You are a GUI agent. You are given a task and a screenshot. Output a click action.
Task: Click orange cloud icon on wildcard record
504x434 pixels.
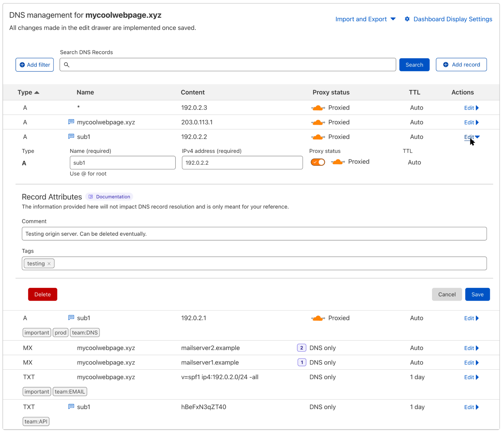[x=318, y=108]
